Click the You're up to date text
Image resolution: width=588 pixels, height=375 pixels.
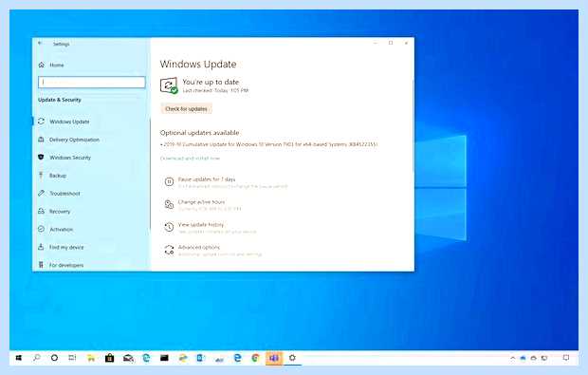(211, 82)
